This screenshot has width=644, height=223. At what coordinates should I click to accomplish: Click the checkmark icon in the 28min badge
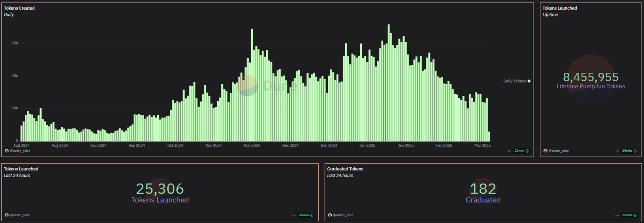(x=527, y=151)
